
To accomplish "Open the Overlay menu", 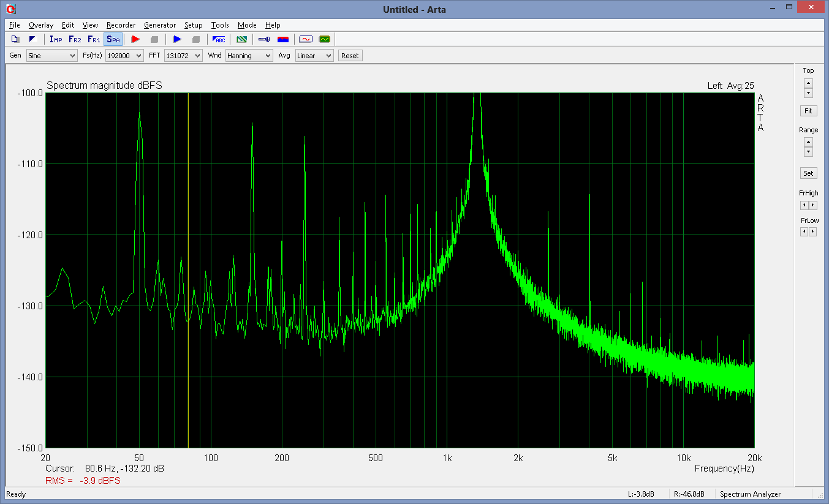I will coord(41,25).
